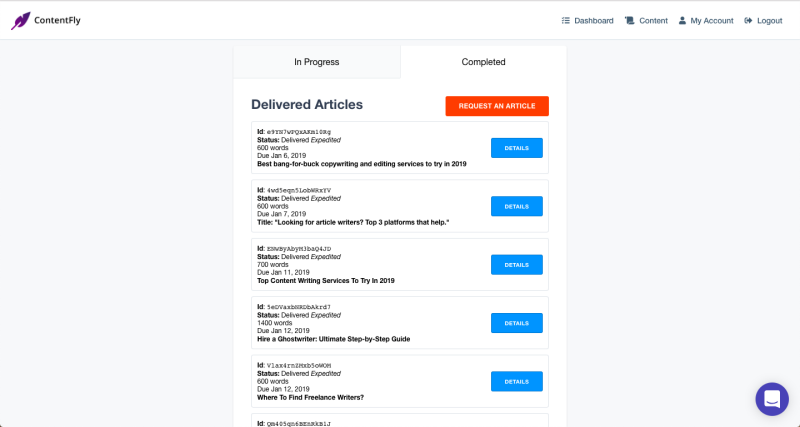Click the Delivered Articles heading

307,105
